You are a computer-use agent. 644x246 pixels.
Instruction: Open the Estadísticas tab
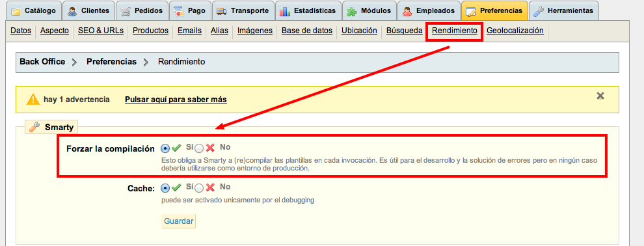308,10
